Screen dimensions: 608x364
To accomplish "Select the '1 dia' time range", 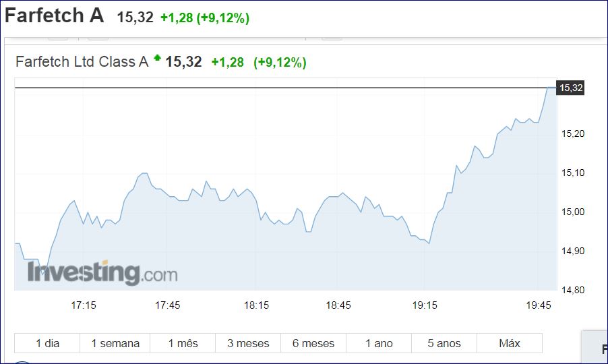I will click(47, 343).
